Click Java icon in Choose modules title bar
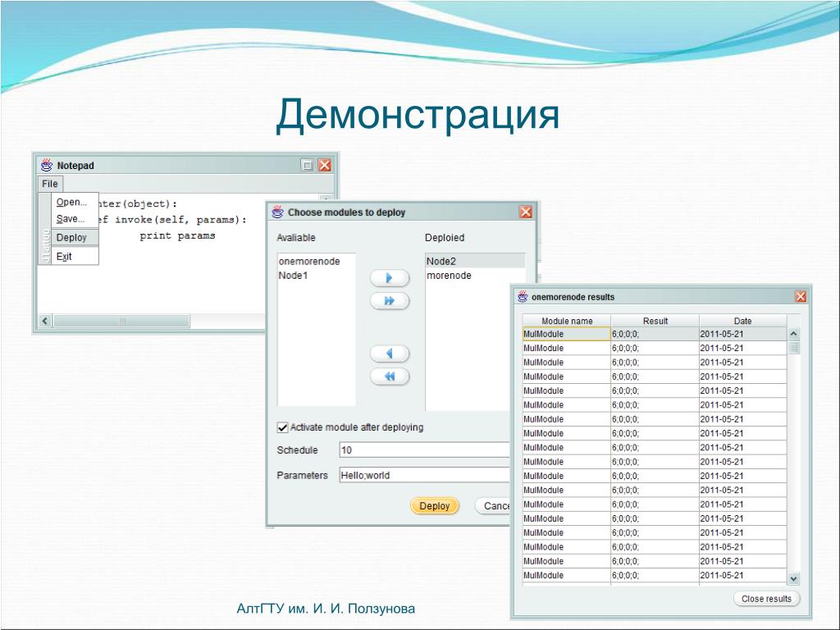This screenshot has height=630, width=840. 277,212
